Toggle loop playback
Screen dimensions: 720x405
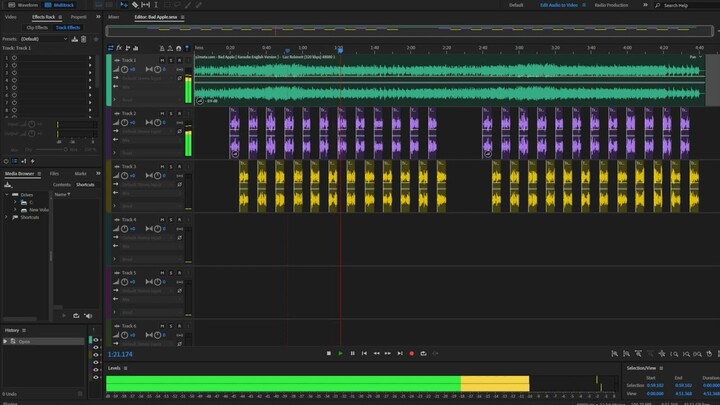423,354
